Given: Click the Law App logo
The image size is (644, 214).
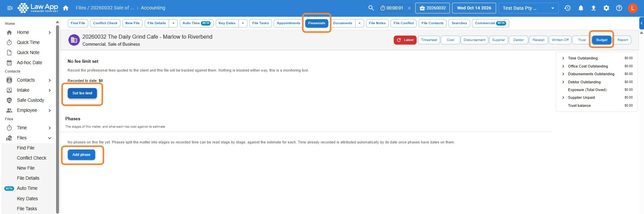Looking at the screenshot, I should [x=38, y=8].
